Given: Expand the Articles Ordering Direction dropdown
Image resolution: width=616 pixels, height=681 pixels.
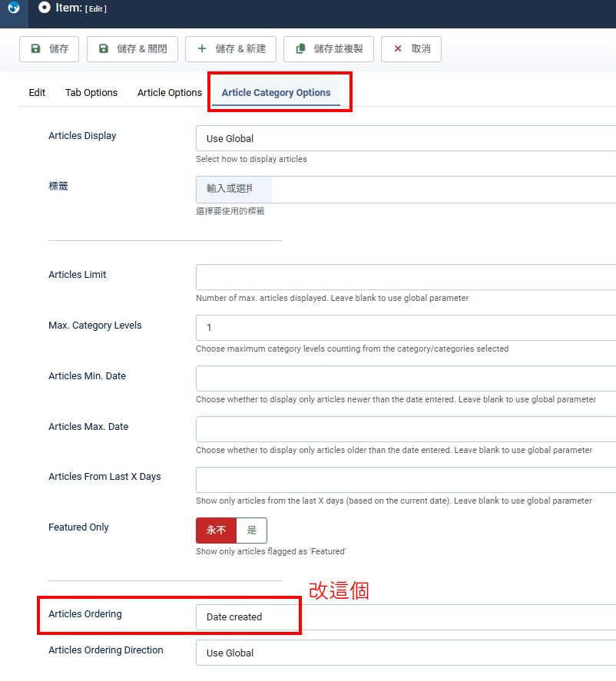Looking at the screenshot, I should [406, 653].
